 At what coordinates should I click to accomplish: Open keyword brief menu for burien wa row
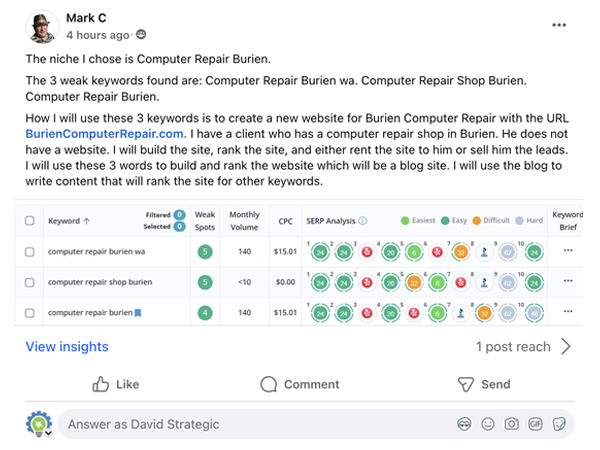pos(568,250)
